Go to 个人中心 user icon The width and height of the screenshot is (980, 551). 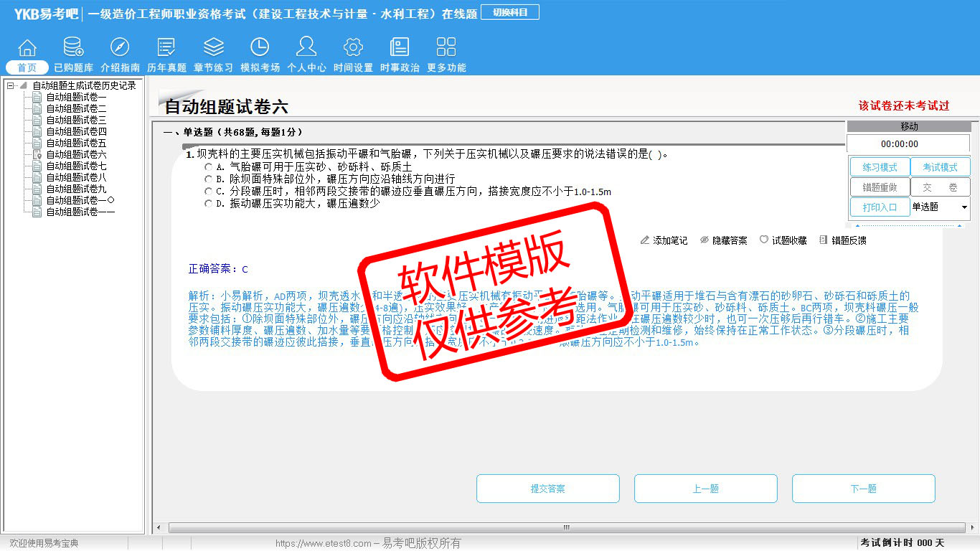[306, 48]
